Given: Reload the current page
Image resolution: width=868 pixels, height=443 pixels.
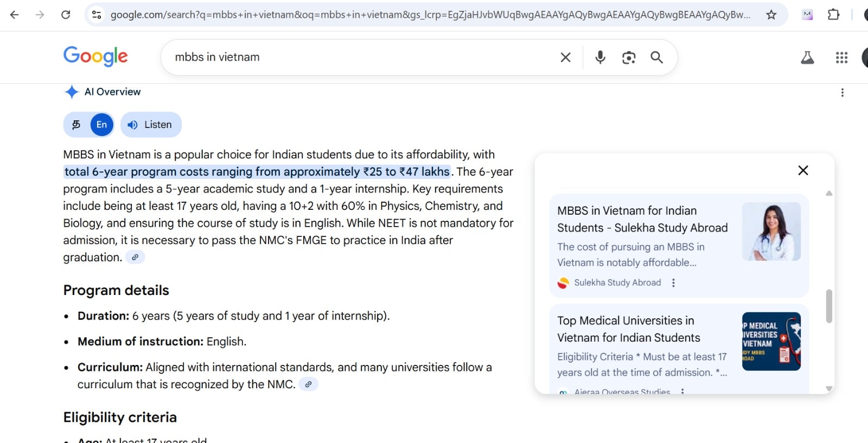Looking at the screenshot, I should tap(66, 15).
